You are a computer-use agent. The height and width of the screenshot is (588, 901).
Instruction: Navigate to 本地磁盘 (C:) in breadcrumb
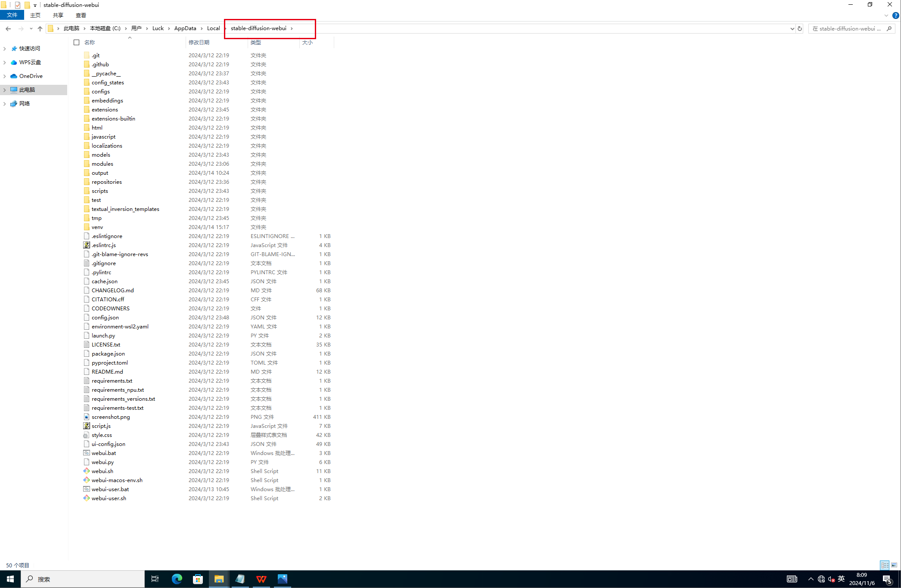coord(105,28)
